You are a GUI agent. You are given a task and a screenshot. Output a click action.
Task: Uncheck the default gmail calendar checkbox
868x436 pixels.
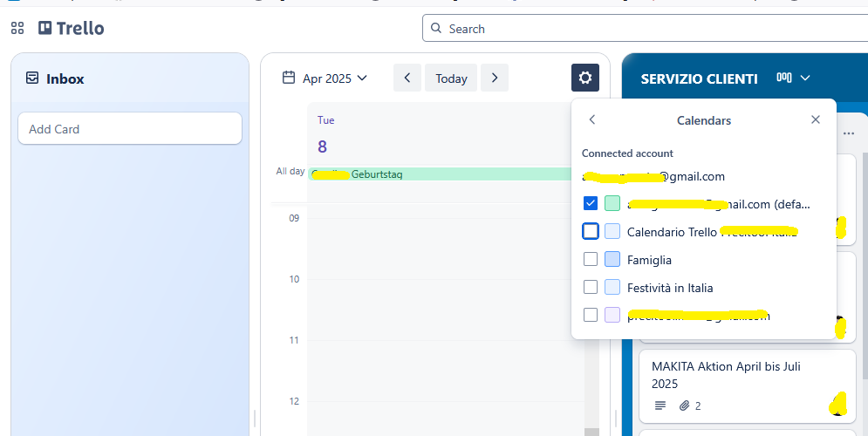click(591, 203)
